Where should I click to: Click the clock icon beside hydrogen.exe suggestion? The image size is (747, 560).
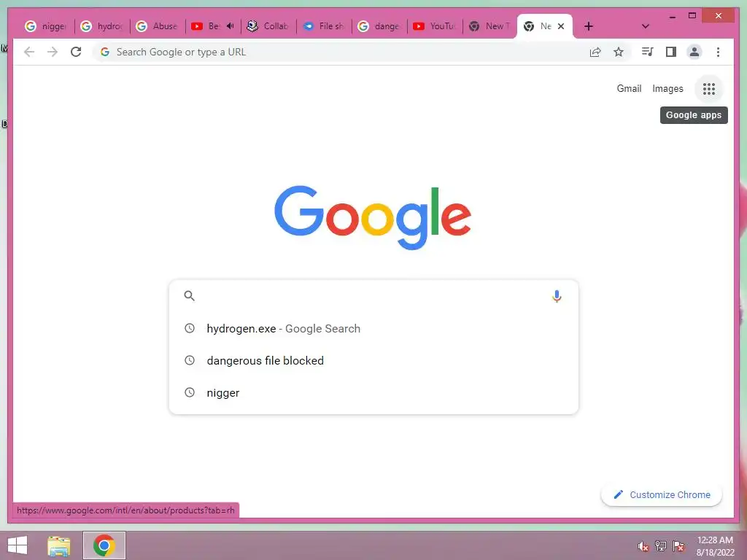click(190, 328)
